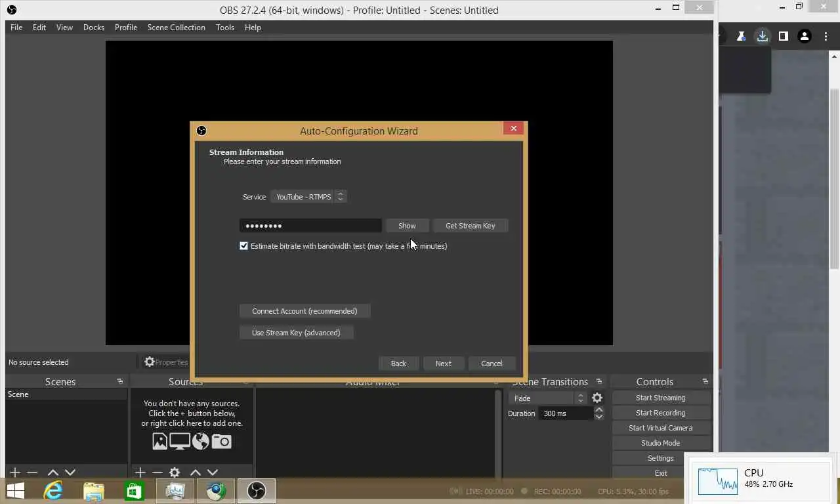The image size is (840, 504).
Task: Click Connect Account (recommended) button
Action: pos(304,311)
